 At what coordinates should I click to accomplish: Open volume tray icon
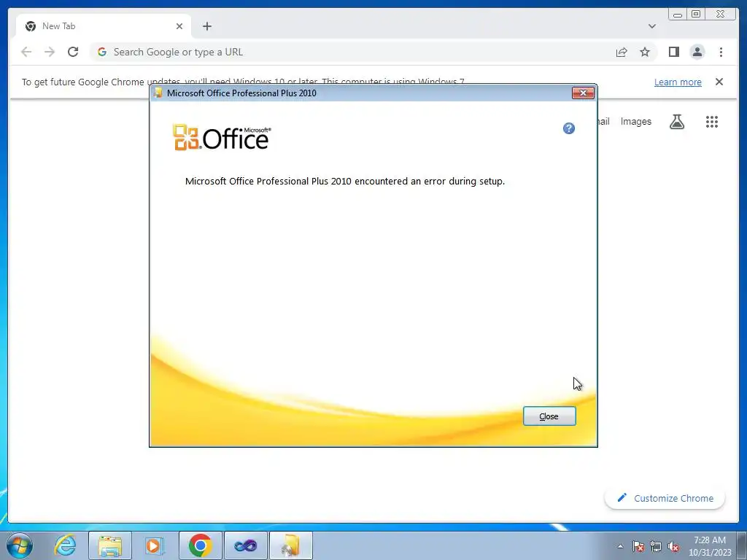pyautogui.click(x=673, y=546)
